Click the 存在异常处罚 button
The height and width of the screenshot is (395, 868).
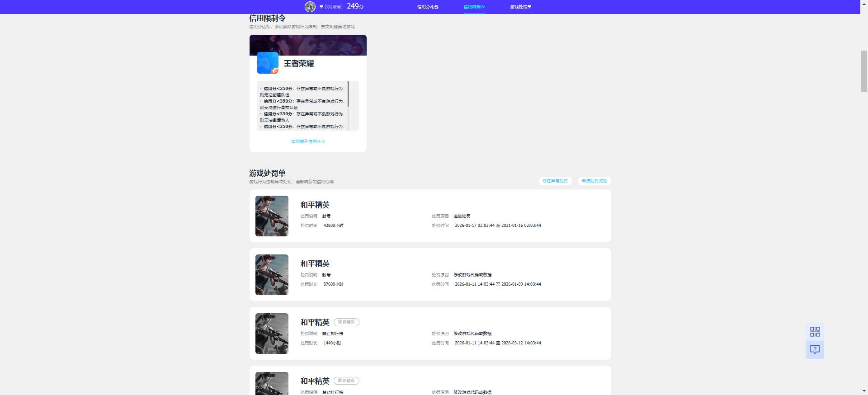tap(555, 181)
